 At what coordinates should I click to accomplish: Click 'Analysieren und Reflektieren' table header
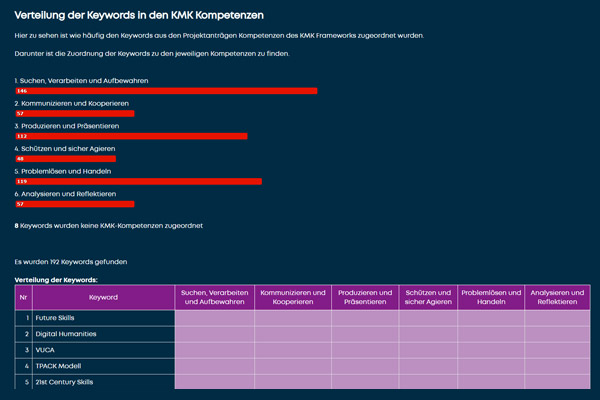pyautogui.click(x=557, y=297)
